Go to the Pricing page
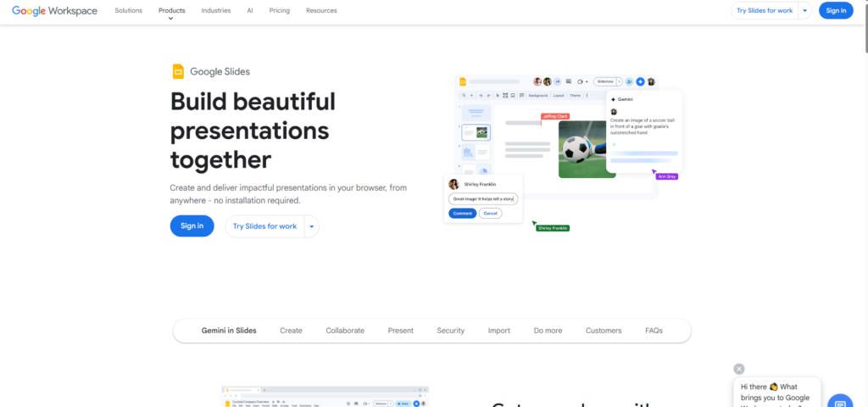 280,10
